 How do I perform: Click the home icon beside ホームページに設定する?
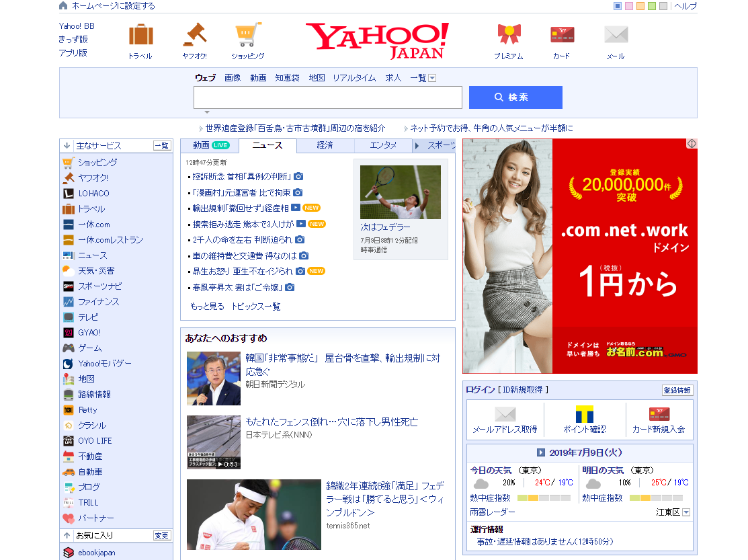(63, 6)
